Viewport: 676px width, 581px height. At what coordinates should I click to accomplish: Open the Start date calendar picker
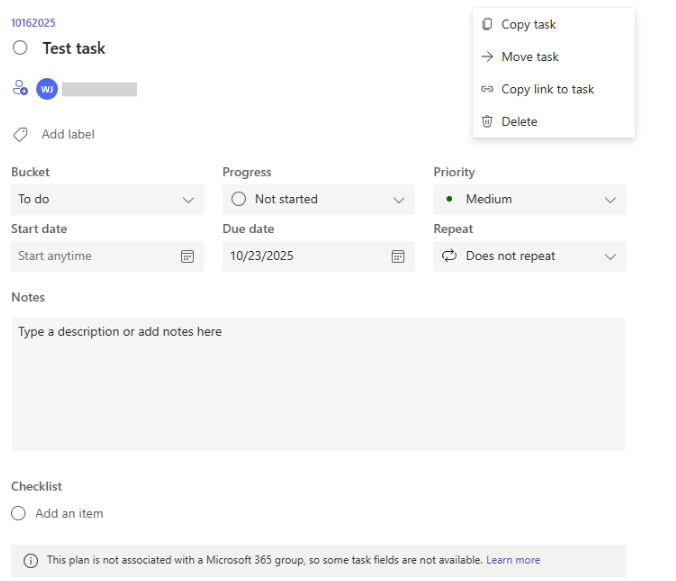coord(187,256)
